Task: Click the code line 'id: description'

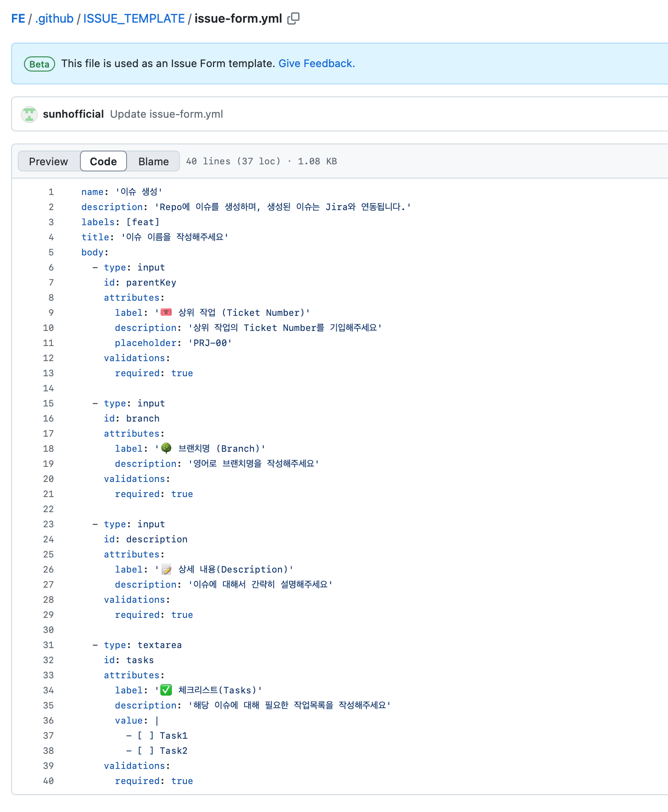Action: (x=146, y=539)
